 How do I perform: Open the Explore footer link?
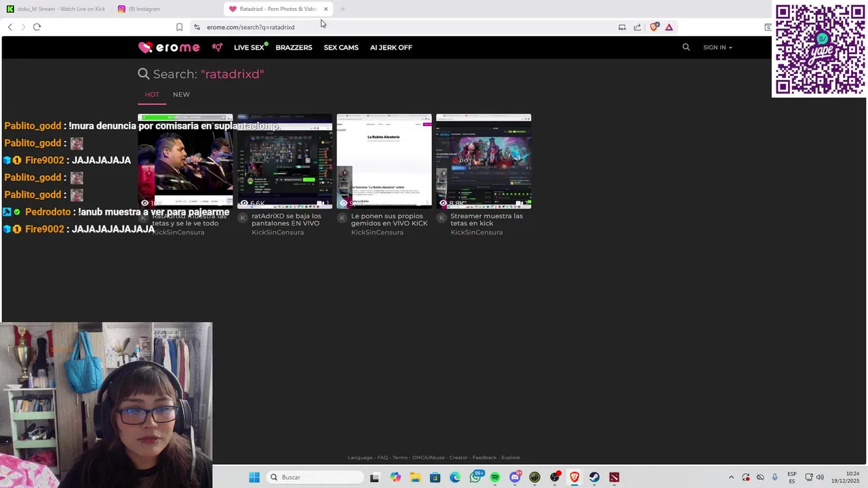[x=511, y=457]
